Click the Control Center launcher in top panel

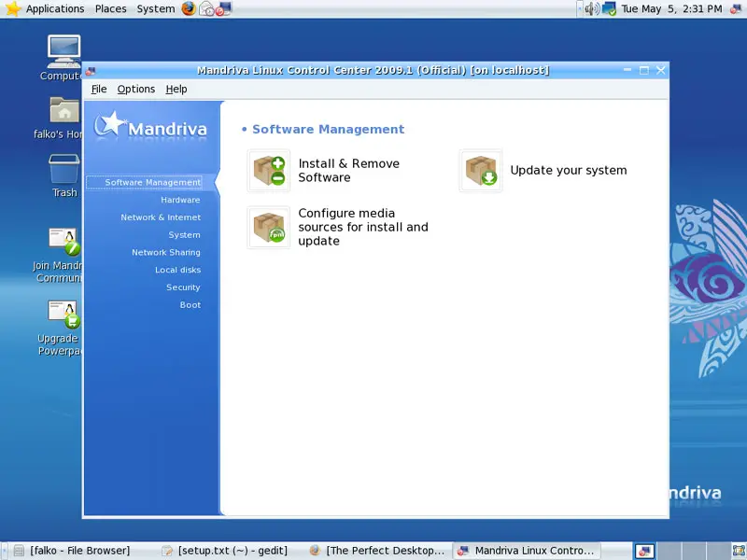[223, 8]
